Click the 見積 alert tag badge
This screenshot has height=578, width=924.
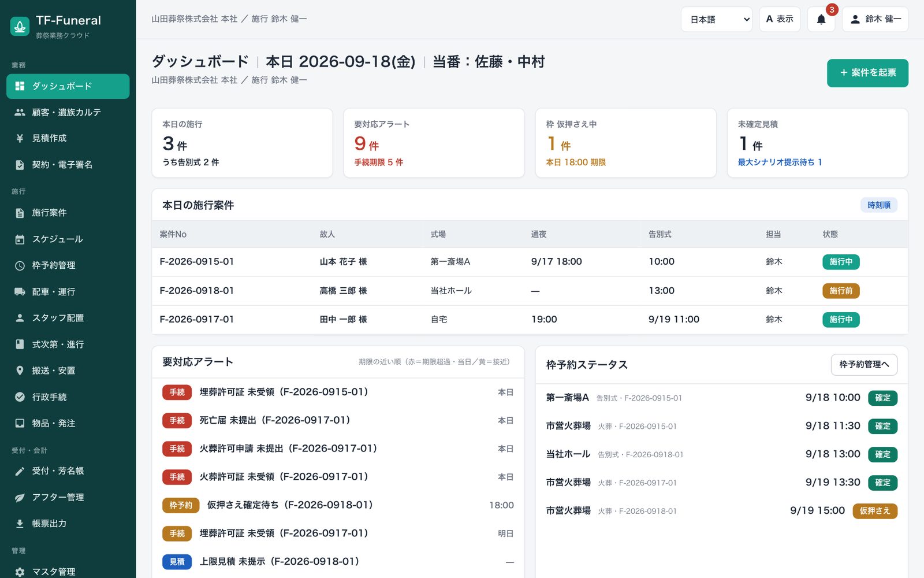click(x=177, y=562)
